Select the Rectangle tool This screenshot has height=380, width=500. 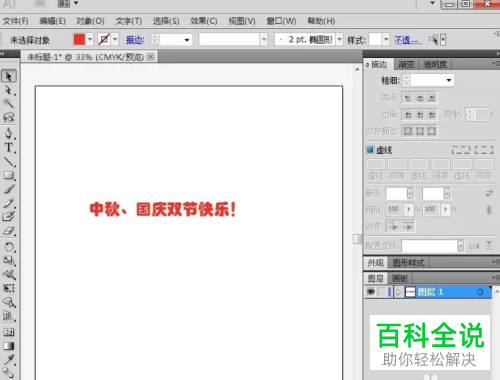pos(9,175)
